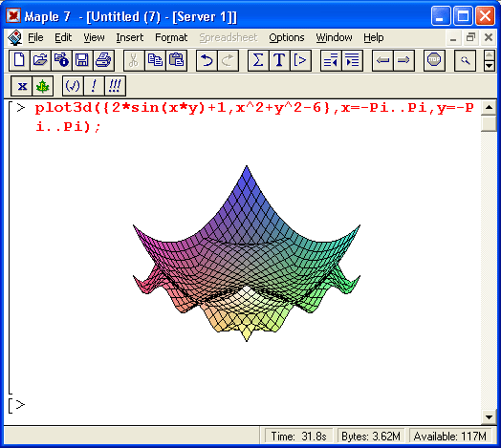Screen dimensions: 501x448
Task: Toggle the maple leaf input mode button
Action: [42, 86]
